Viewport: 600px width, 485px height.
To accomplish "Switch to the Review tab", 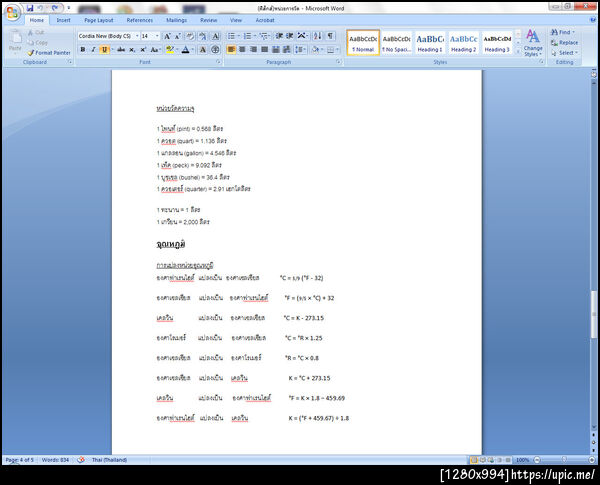I will click(x=209, y=20).
